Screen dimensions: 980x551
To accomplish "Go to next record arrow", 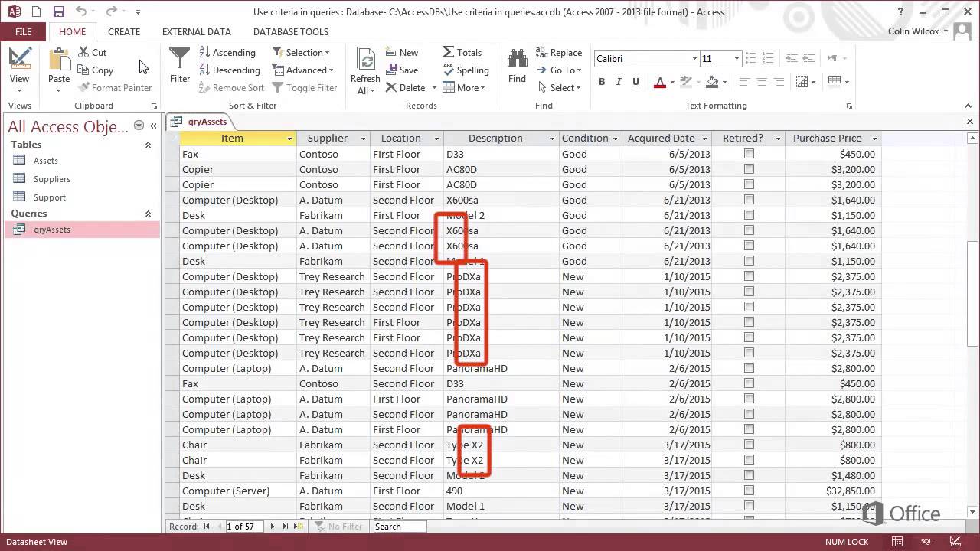I will [x=272, y=527].
